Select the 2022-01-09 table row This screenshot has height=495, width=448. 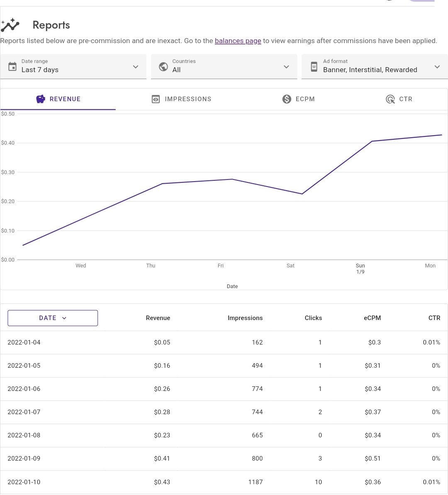point(224,459)
